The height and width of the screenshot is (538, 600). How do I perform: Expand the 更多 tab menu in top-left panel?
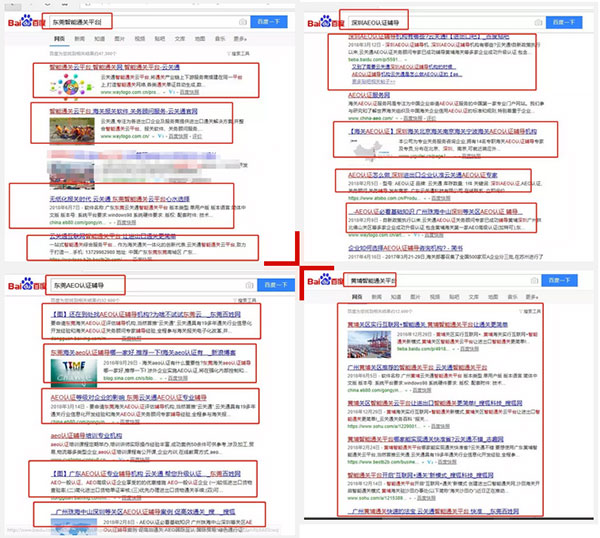click(242, 38)
